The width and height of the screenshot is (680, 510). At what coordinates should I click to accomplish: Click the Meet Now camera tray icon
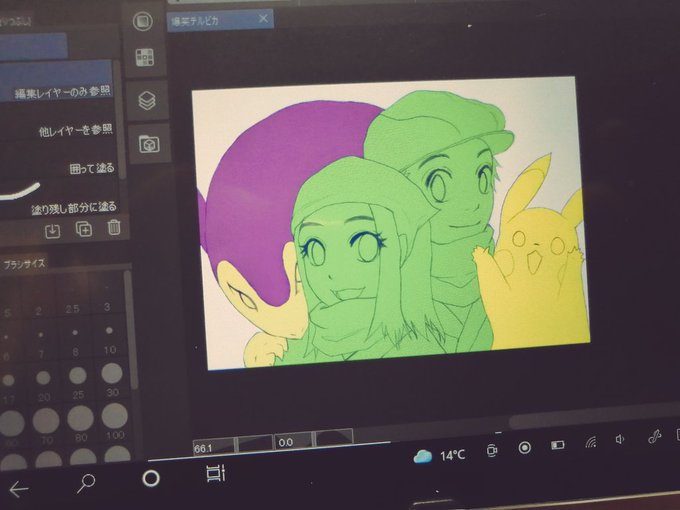click(x=491, y=450)
